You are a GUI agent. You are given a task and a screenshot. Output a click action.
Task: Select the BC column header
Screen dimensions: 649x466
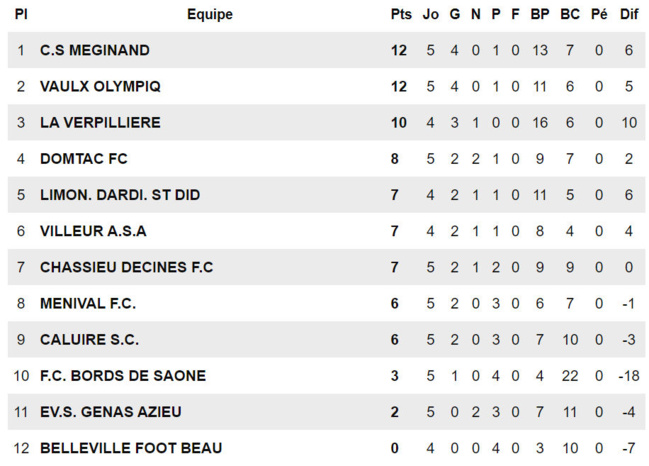[570, 14]
